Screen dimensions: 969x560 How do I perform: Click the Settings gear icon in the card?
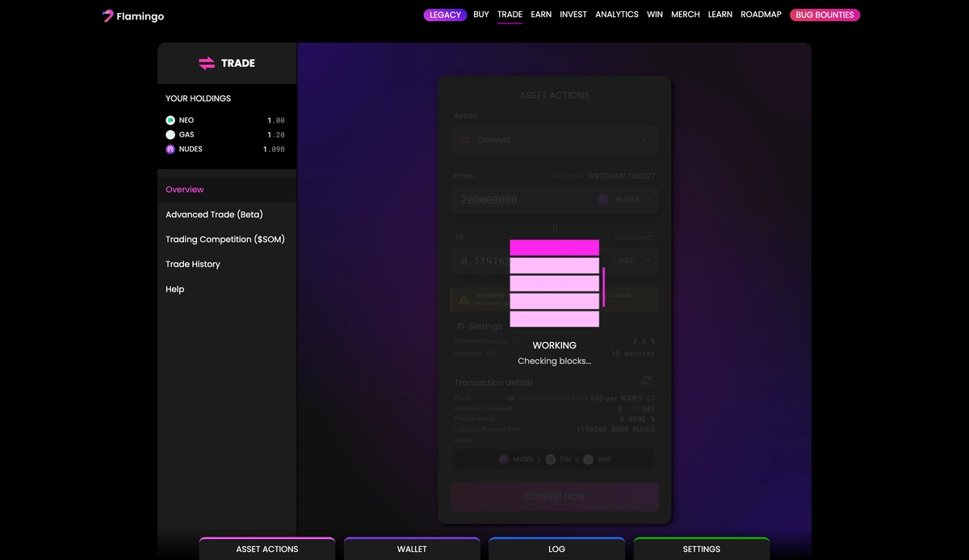coord(460,326)
